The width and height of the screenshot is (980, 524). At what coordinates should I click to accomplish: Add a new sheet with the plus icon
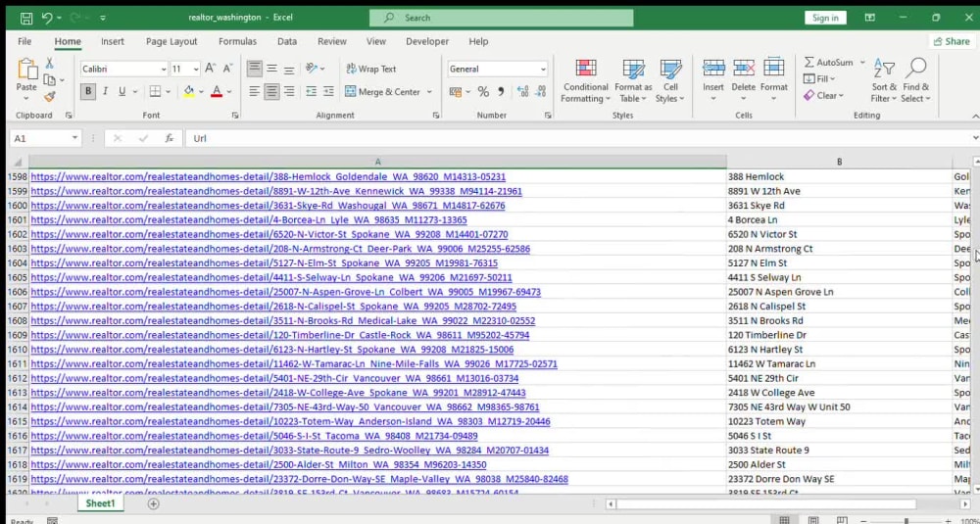click(x=153, y=503)
